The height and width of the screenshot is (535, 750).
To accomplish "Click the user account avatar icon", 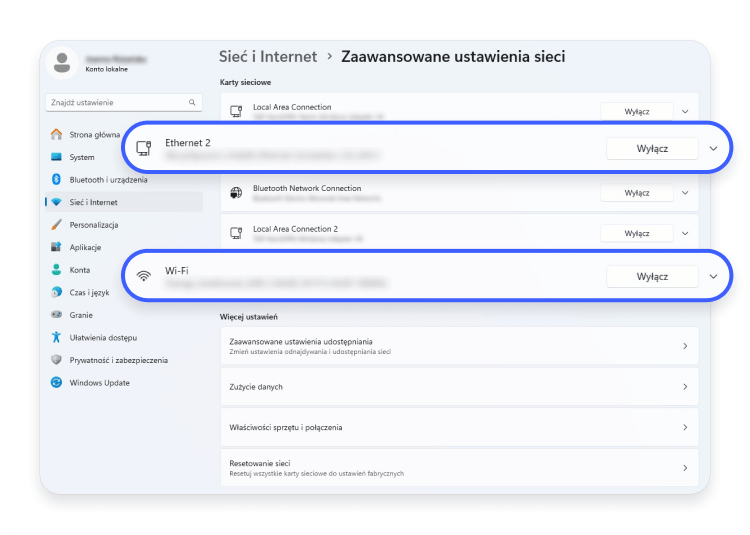I will [x=62, y=63].
